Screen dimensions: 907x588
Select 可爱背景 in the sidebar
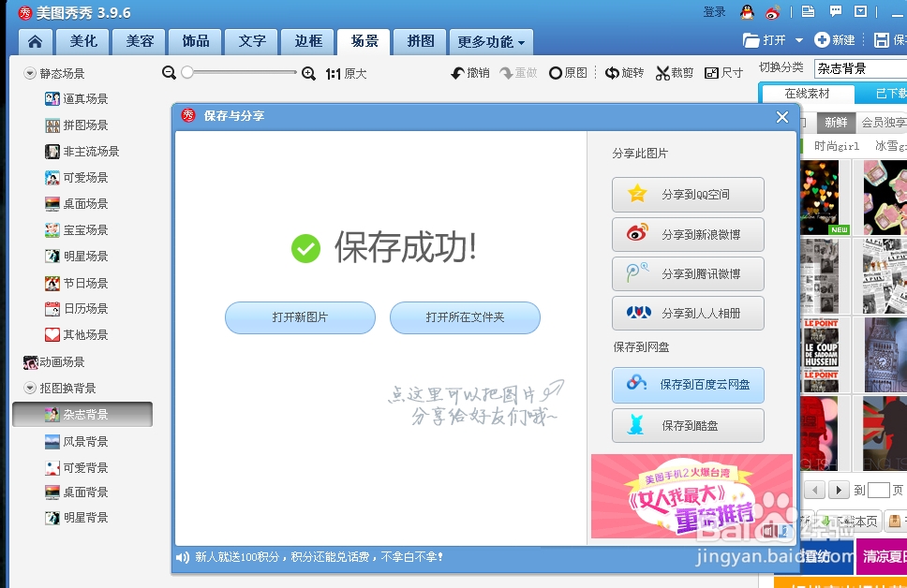[76, 468]
